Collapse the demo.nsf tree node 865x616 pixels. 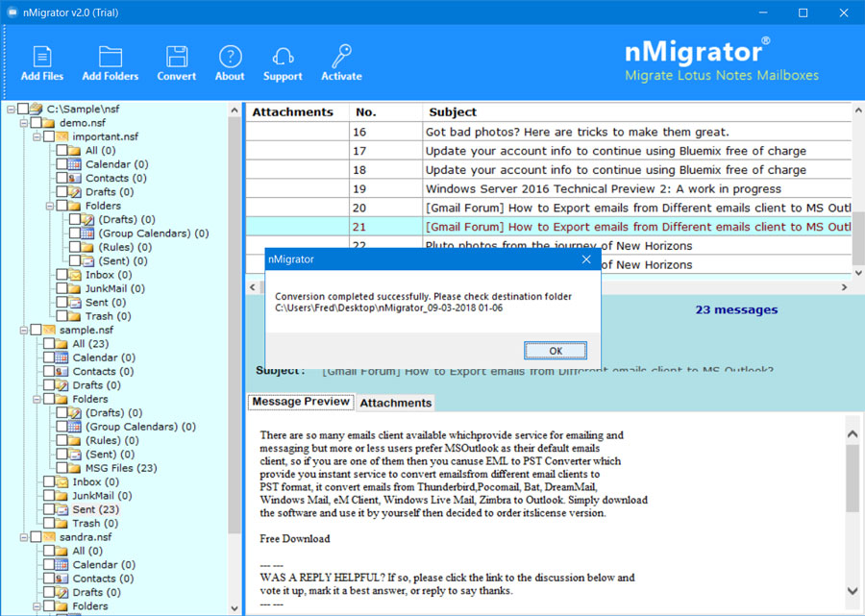pos(24,123)
